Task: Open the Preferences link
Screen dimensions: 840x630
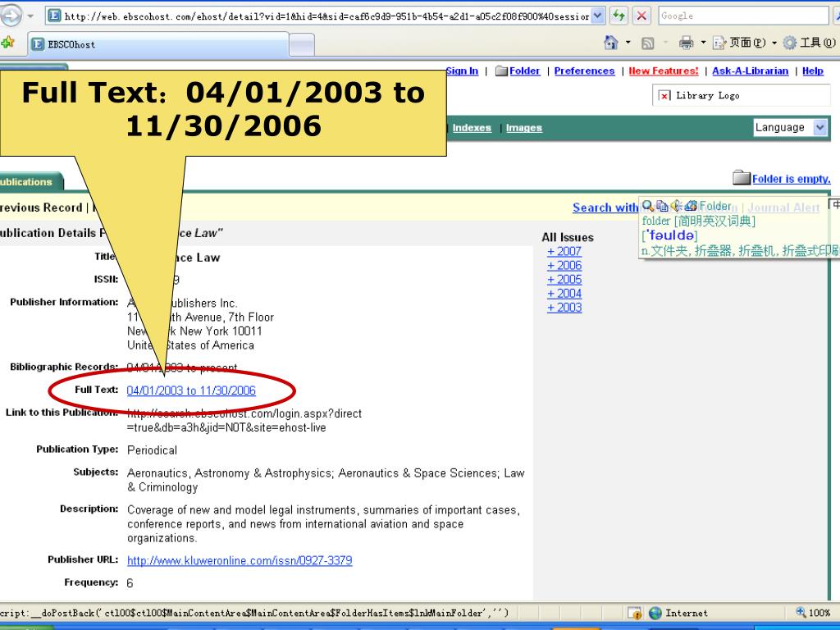Action: [584, 71]
